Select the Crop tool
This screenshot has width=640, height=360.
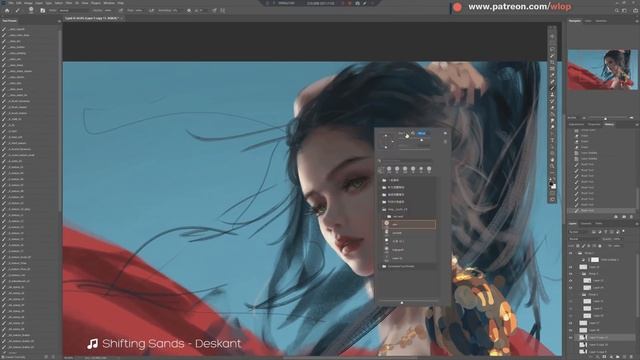(552, 62)
